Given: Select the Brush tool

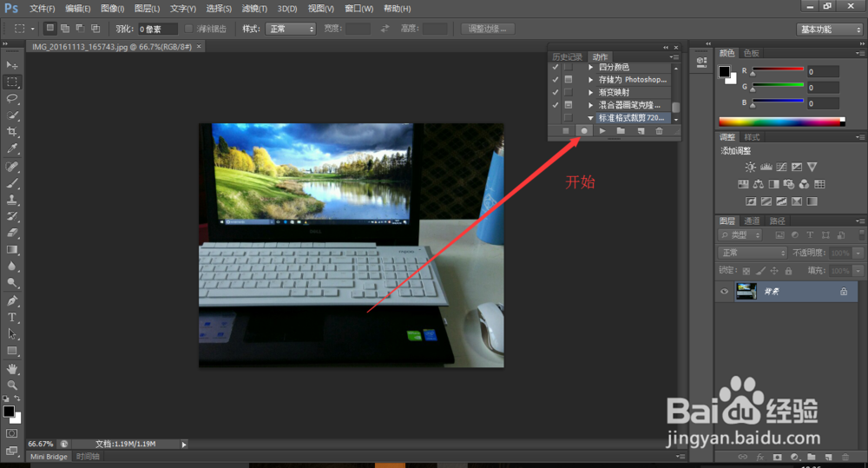Looking at the screenshot, I should [x=11, y=183].
